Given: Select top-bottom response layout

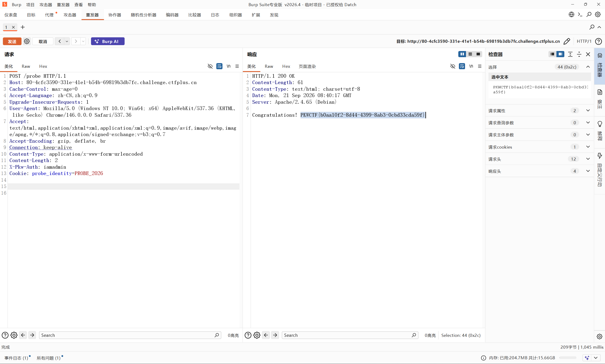Looking at the screenshot, I should pos(470,54).
